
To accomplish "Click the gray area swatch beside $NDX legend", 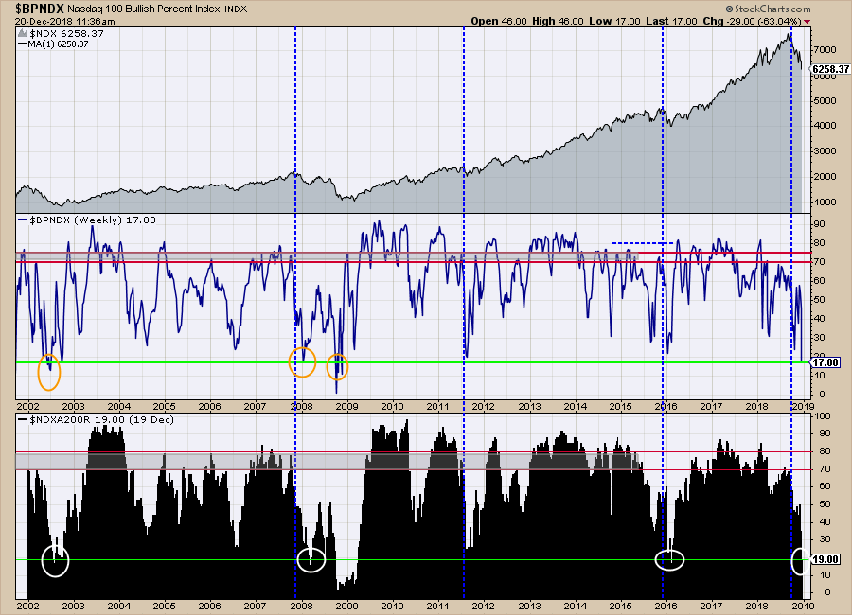I will (x=23, y=34).
